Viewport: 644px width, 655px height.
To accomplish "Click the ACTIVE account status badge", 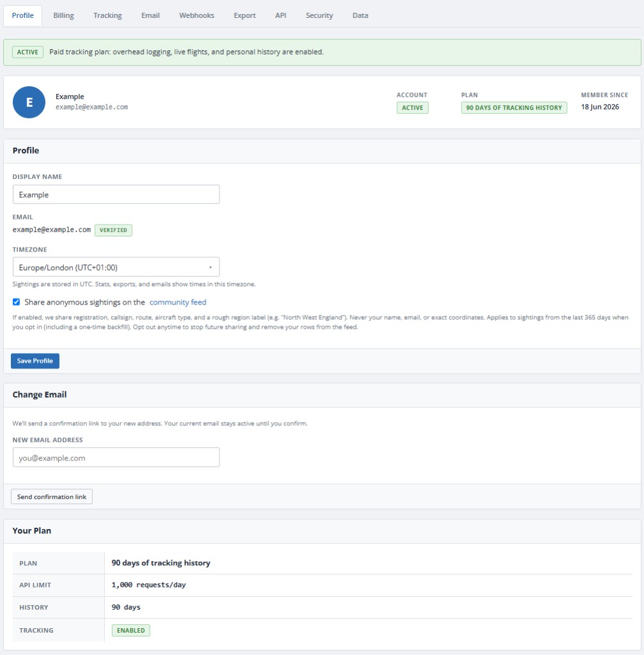I will 412,107.
